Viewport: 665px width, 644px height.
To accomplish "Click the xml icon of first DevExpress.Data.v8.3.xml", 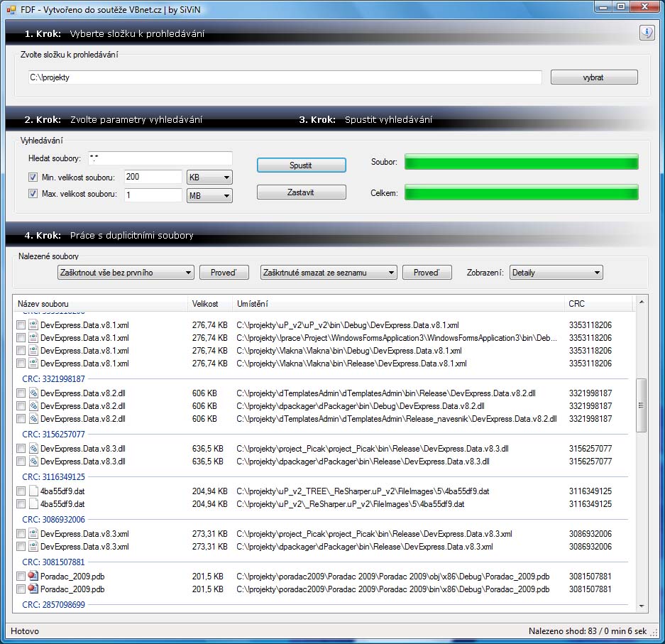I will pos(33,534).
